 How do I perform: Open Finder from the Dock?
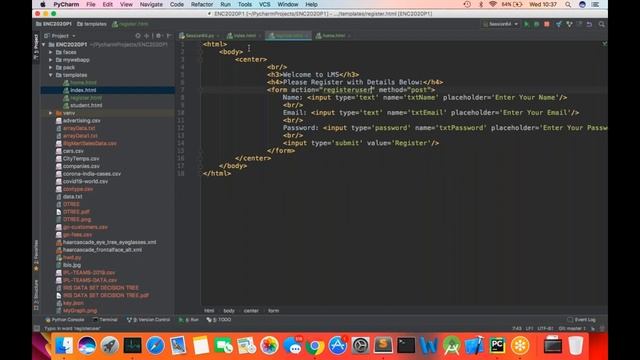coord(64,346)
